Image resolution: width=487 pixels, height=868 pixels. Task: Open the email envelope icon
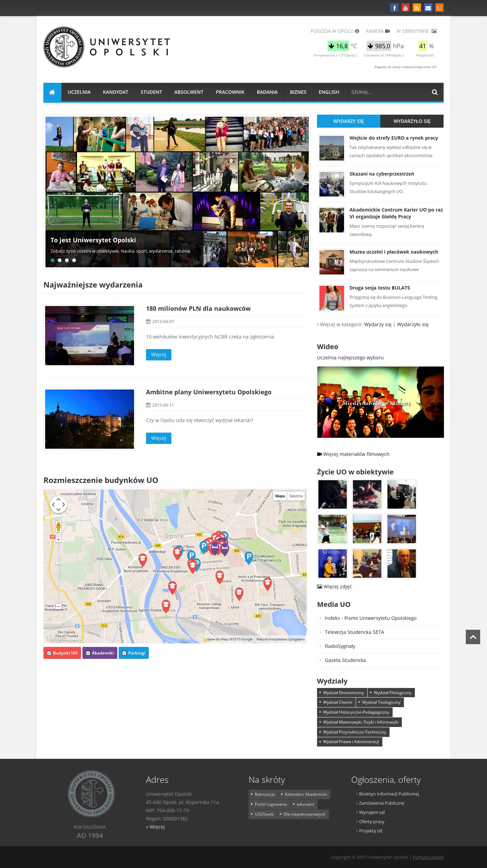[428, 8]
